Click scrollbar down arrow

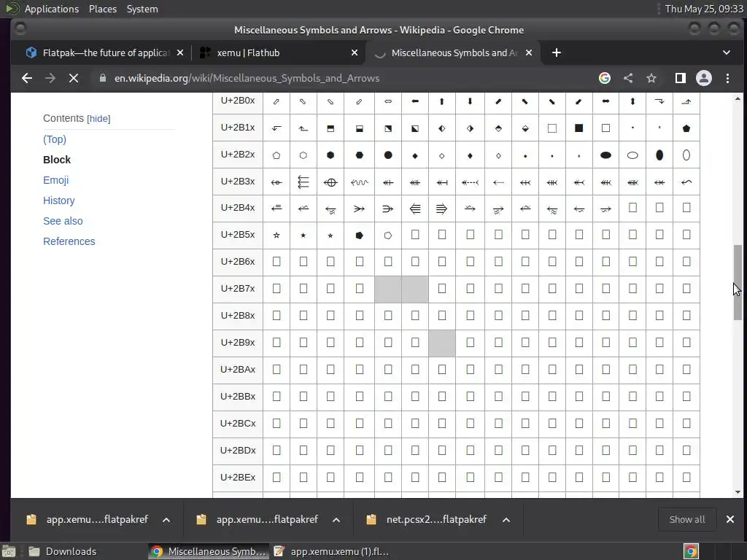point(738,492)
